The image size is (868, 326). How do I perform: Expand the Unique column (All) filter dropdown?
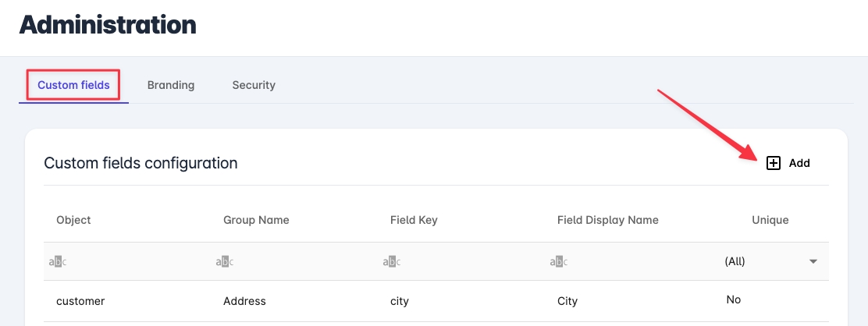[x=813, y=262]
